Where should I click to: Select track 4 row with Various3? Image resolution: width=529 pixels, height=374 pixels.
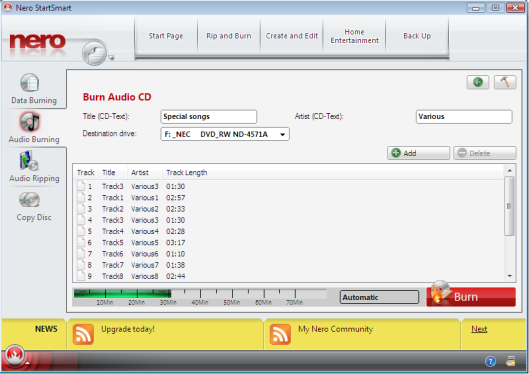click(288, 220)
